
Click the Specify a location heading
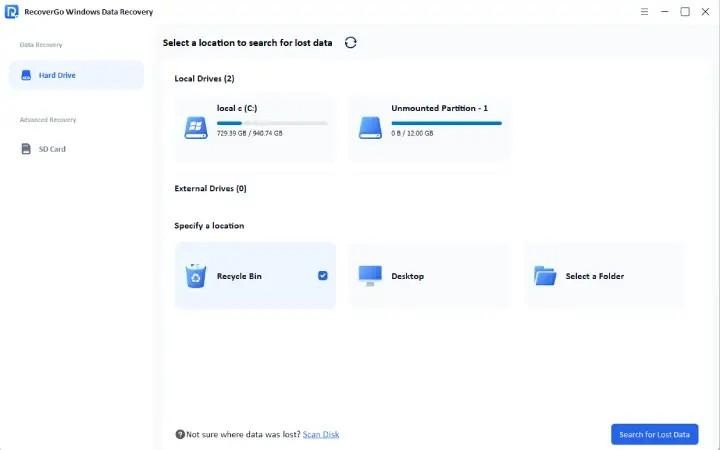(x=209, y=225)
